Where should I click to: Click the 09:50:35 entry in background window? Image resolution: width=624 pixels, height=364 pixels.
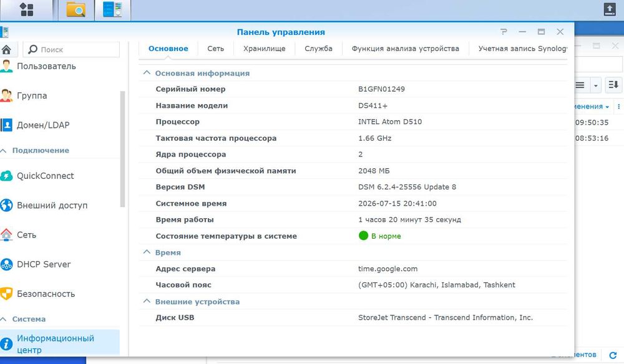(x=592, y=122)
